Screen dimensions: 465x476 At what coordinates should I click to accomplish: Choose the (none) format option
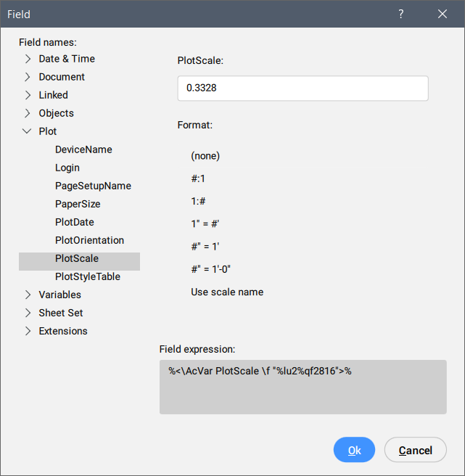205,155
